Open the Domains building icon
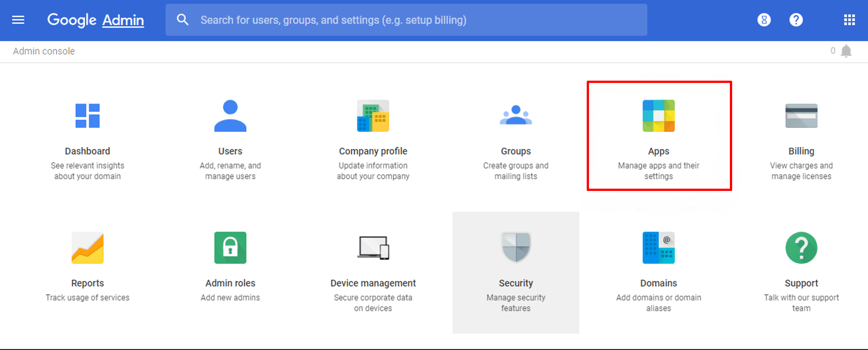 point(659,248)
